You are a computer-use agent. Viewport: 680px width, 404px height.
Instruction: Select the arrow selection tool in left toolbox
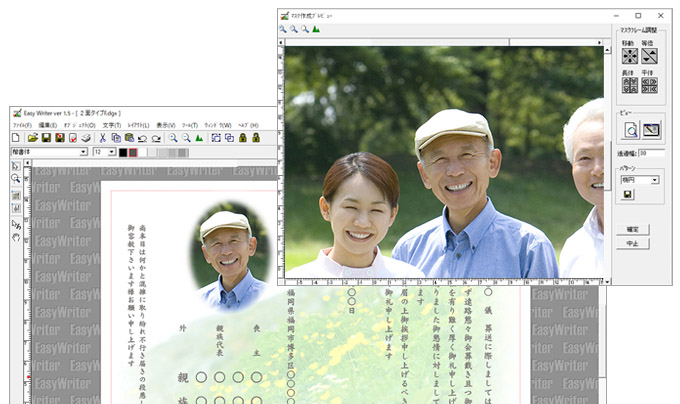point(16,166)
